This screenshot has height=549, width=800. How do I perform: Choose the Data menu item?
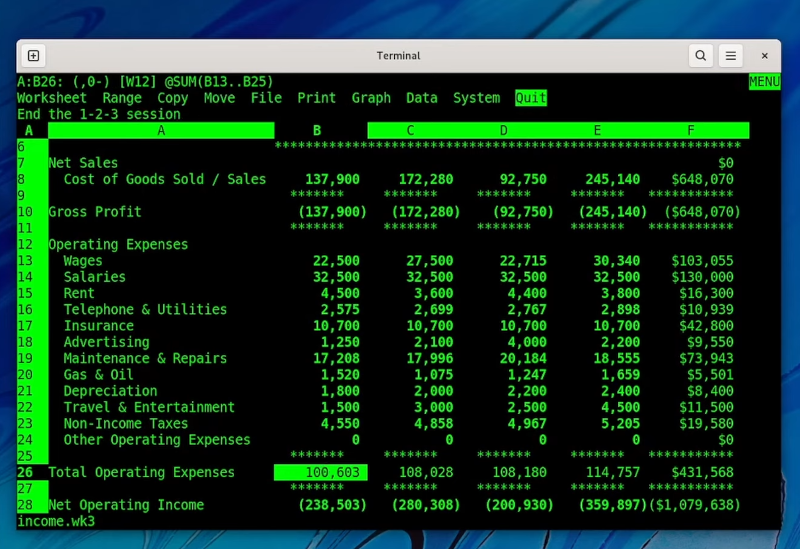[422, 98]
